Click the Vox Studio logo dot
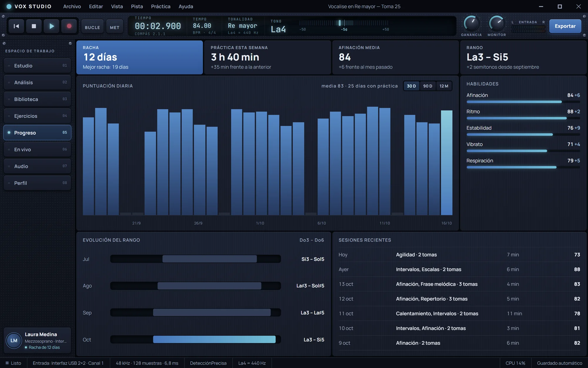The height and width of the screenshot is (368, 588). point(9,6)
